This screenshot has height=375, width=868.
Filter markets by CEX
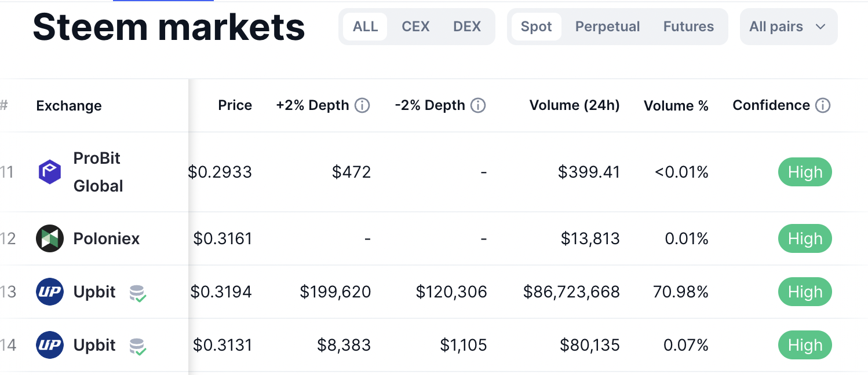(x=415, y=27)
